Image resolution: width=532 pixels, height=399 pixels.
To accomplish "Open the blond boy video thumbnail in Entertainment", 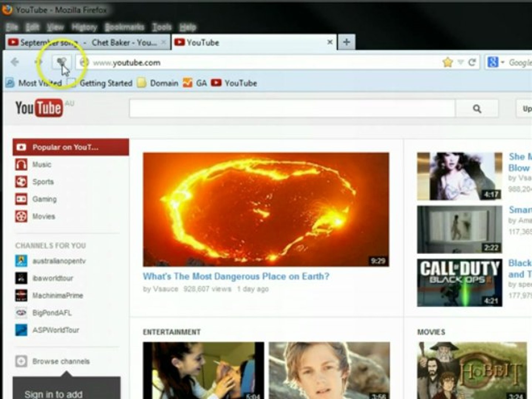I will click(x=329, y=370).
